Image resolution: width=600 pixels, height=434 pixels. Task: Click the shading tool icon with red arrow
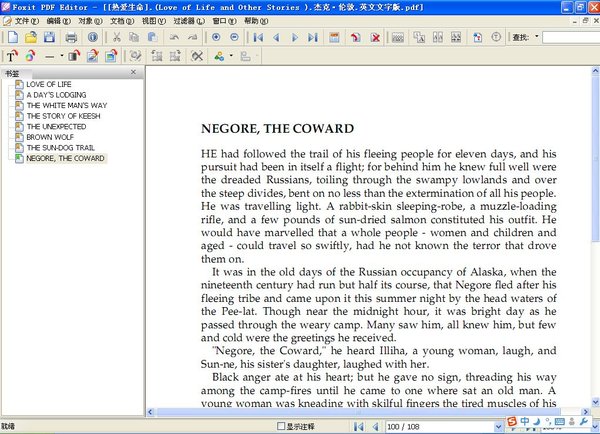[x=74, y=56]
